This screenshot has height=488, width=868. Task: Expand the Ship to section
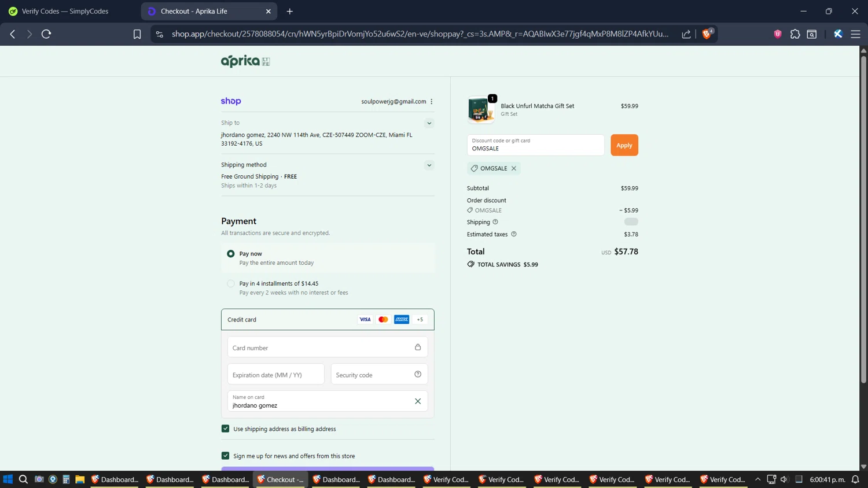pos(429,123)
